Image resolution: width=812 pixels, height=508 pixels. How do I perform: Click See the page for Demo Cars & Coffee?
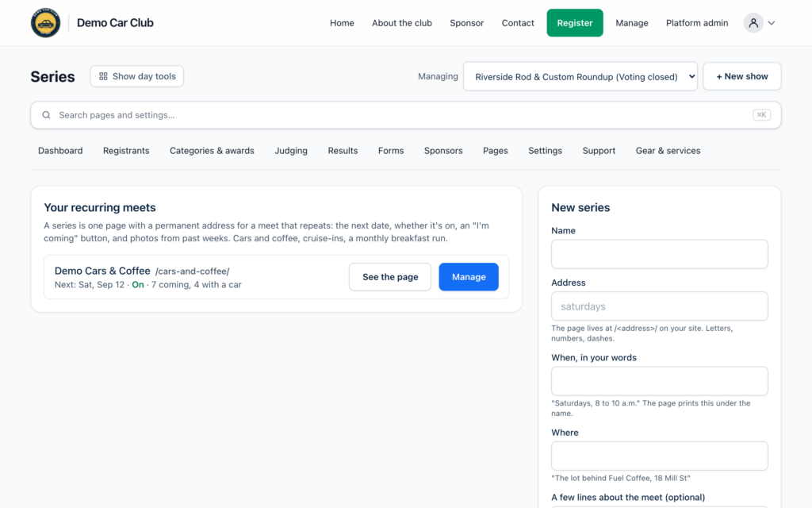point(390,277)
